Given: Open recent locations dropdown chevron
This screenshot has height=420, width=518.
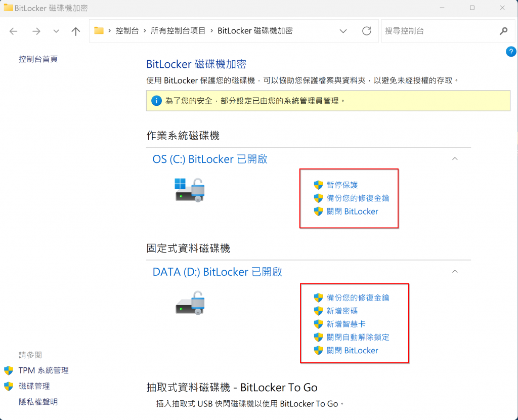Looking at the screenshot, I should pyautogui.click(x=56, y=31).
